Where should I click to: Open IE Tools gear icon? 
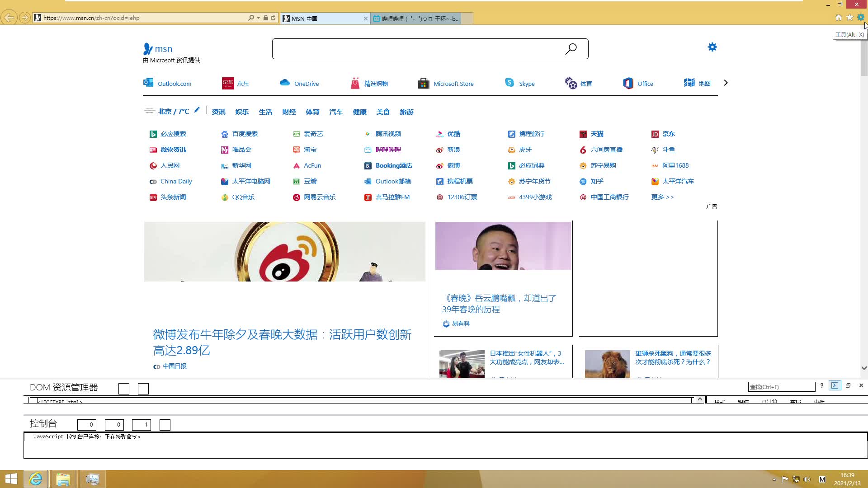click(860, 18)
